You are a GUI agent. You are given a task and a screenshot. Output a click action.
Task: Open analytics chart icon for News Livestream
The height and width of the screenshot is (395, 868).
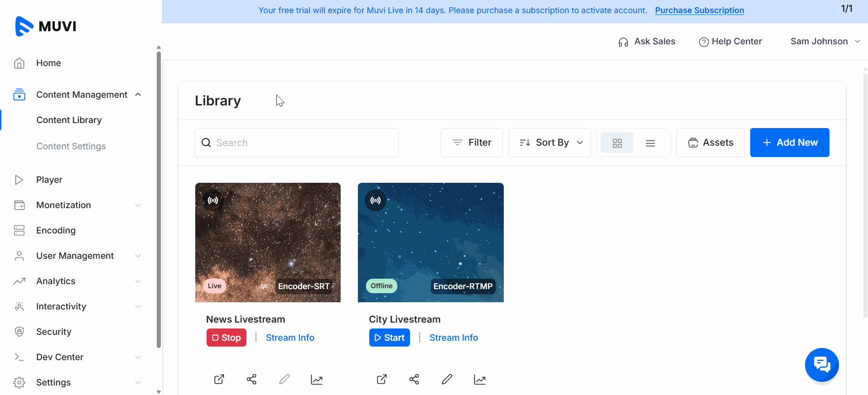coord(317,380)
